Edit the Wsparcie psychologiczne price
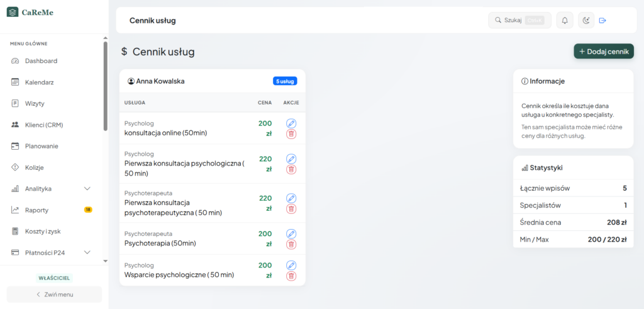This screenshot has height=309, width=644. coord(291,266)
